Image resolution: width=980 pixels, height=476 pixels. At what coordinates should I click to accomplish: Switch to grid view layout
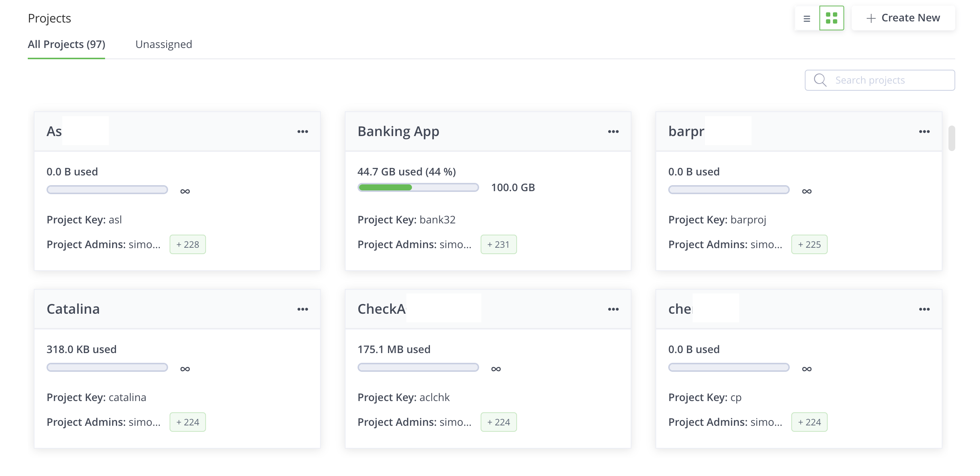click(831, 18)
